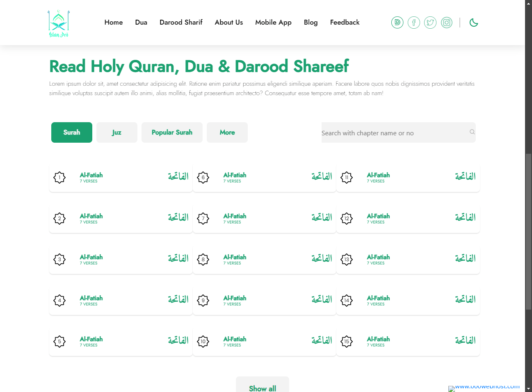Select the surah number 1 badge
The image size is (532, 392).
click(59, 178)
